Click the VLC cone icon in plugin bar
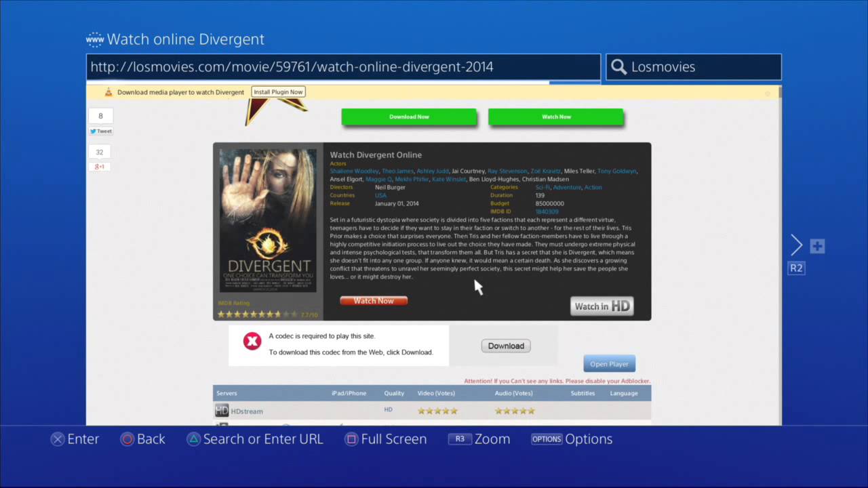Image resolution: width=868 pixels, height=488 pixels. 108,92
